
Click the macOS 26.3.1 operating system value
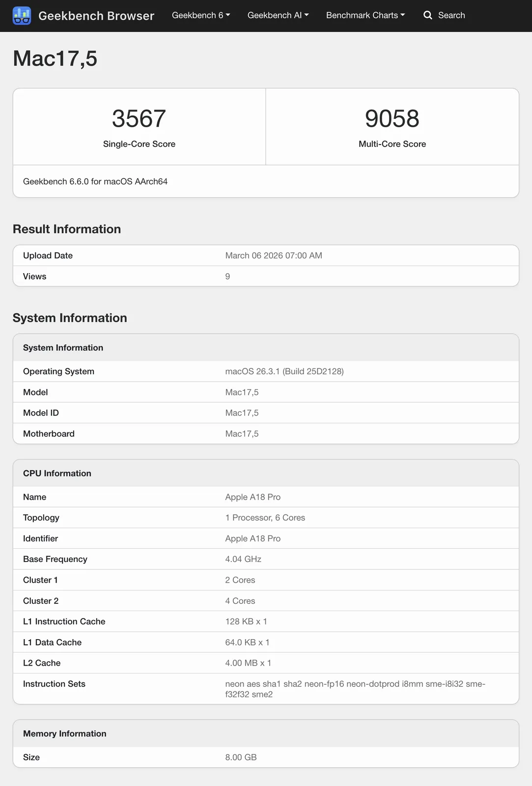284,371
